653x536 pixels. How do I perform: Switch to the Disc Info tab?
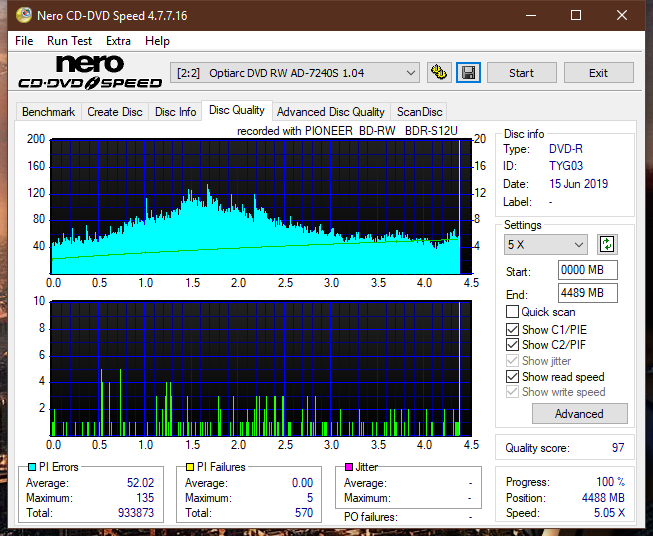175,112
